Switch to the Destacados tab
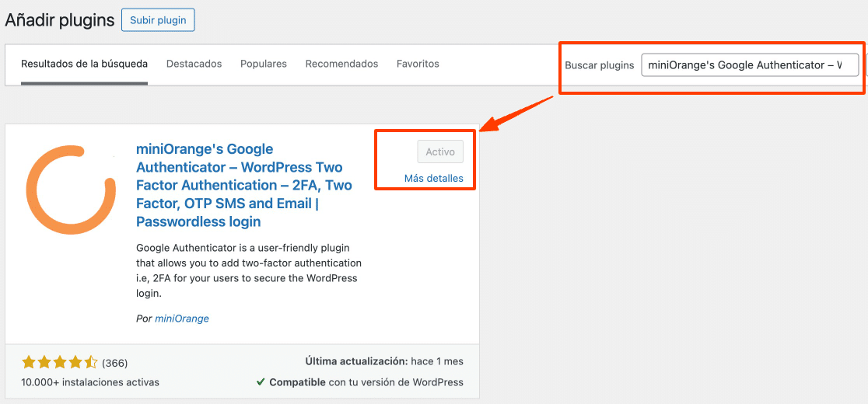 194,64
